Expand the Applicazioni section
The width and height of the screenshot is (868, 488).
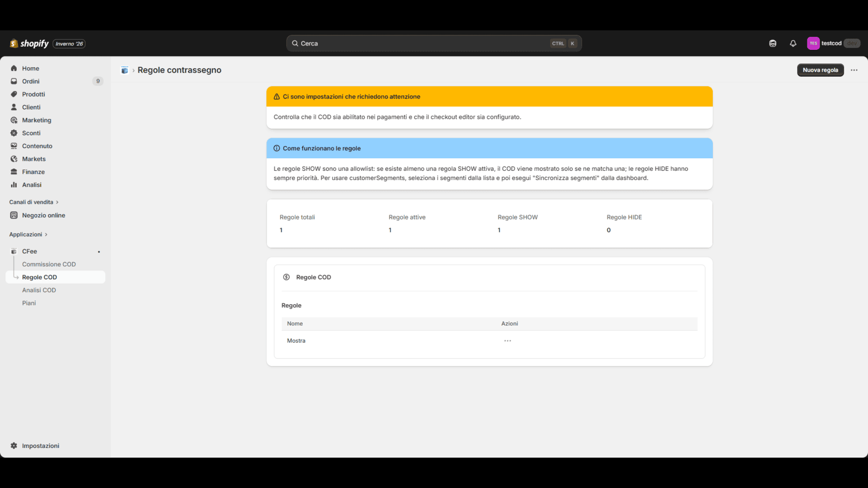(x=28, y=234)
